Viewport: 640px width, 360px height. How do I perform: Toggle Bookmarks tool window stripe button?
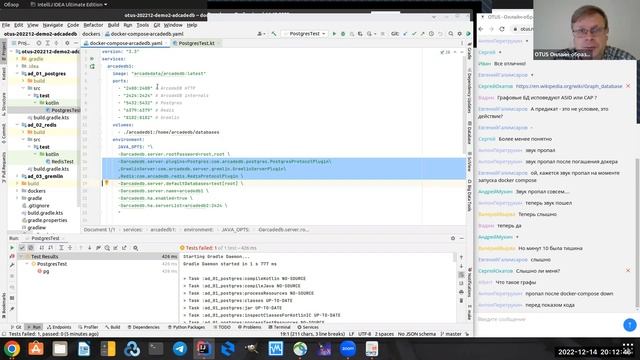4,306
